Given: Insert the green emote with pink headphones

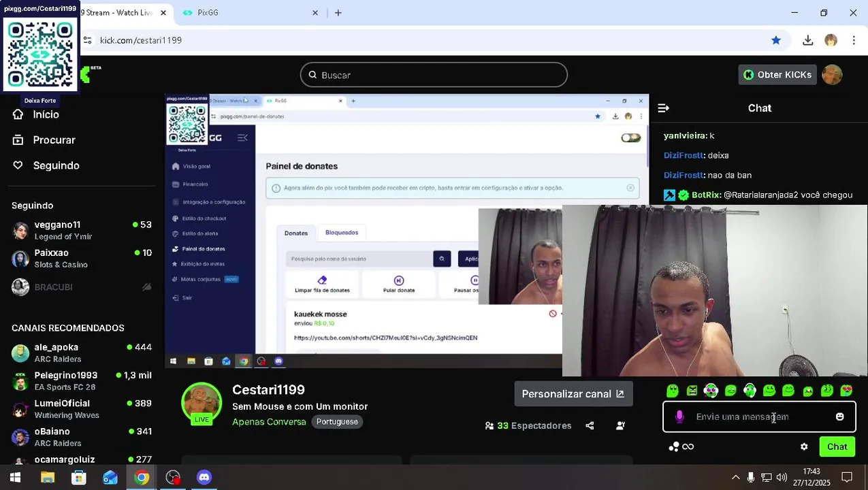Looking at the screenshot, I should (x=711, y=391).
